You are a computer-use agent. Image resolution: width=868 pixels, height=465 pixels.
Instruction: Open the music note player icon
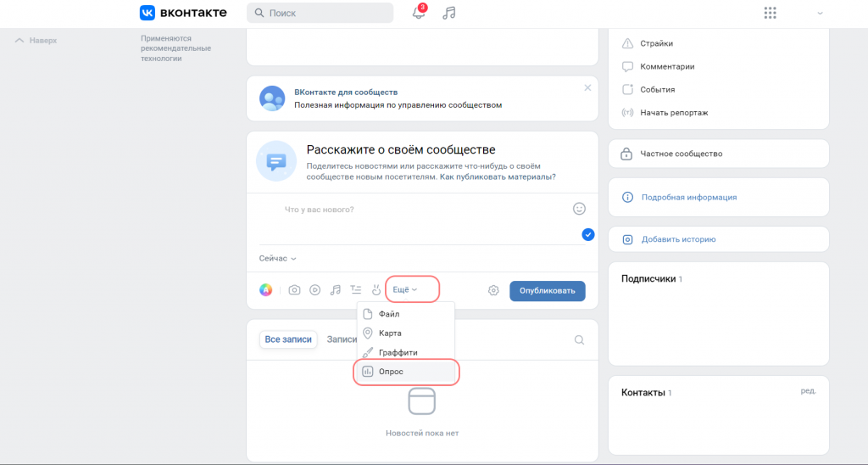tap(449, 13)
